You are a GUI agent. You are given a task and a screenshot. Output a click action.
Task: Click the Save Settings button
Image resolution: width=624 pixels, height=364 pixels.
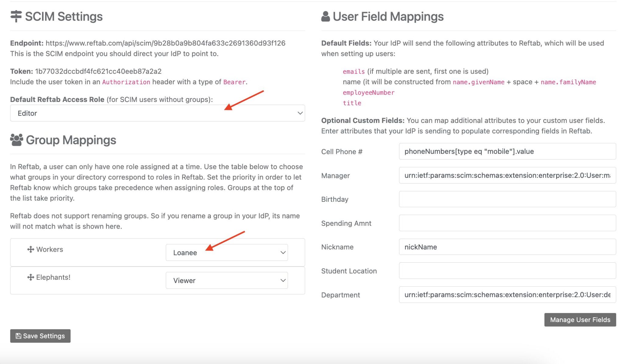point(40,336)
